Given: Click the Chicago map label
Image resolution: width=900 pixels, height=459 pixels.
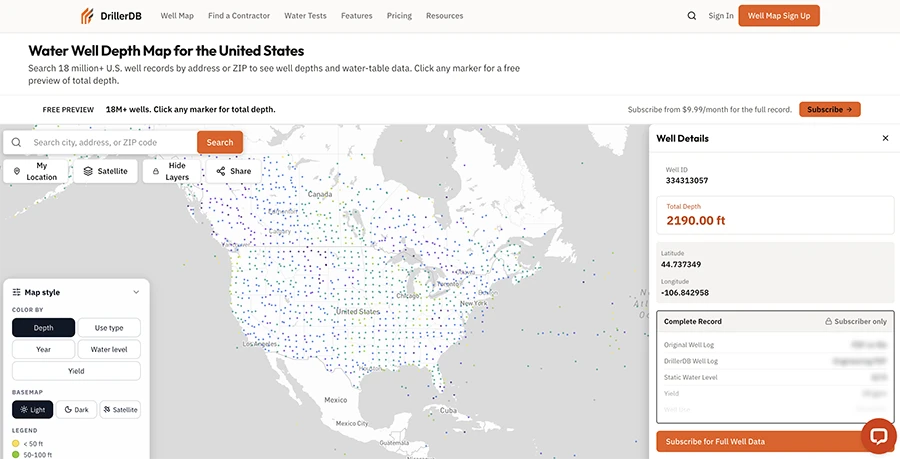Looking at the screenshot, I should (408, 295).
